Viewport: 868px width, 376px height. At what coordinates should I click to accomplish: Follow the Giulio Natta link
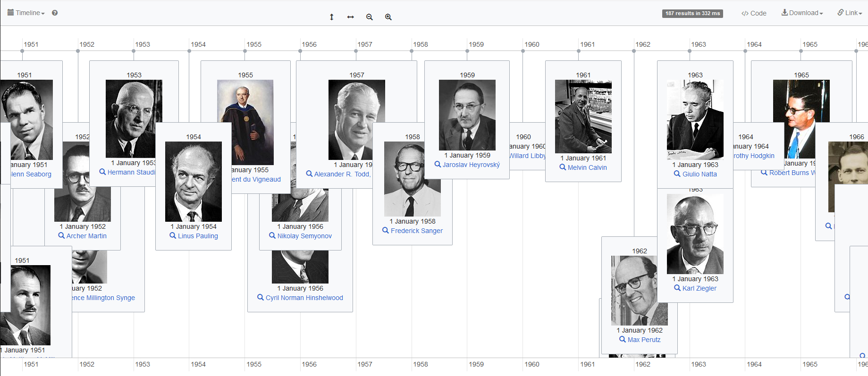(699, 174)
